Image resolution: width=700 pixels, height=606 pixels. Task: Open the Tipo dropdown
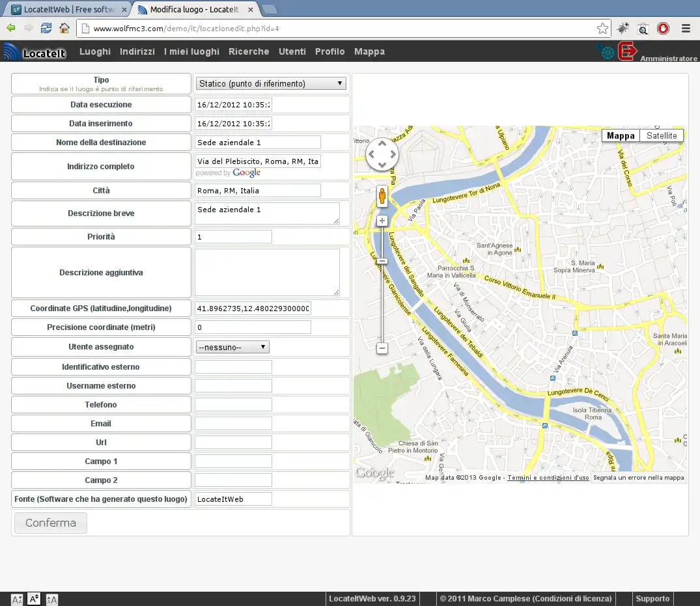[271, 83]
